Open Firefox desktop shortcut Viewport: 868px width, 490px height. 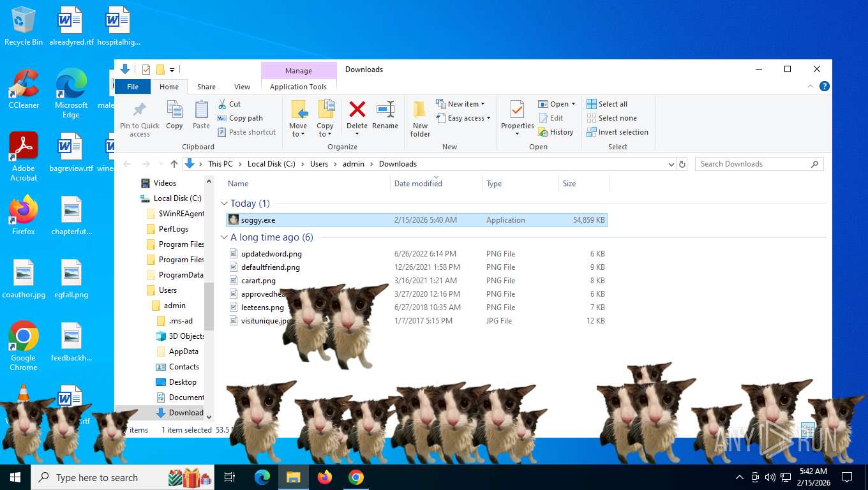tap(24, 215)
